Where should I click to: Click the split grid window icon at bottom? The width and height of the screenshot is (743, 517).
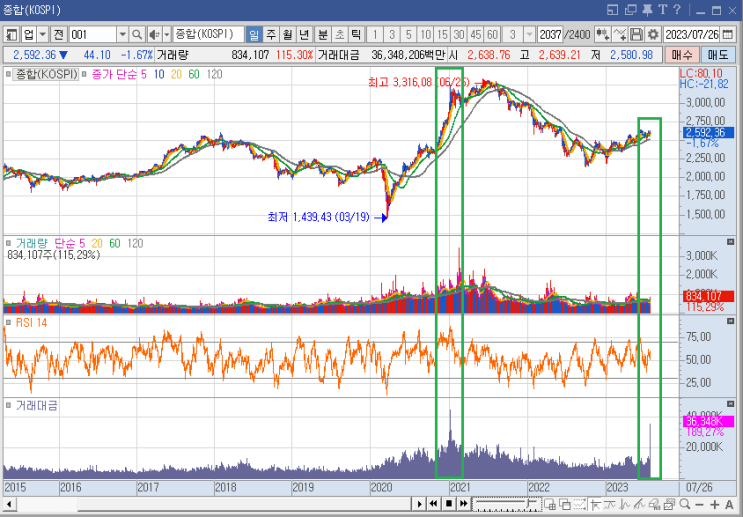pos(550,504)
